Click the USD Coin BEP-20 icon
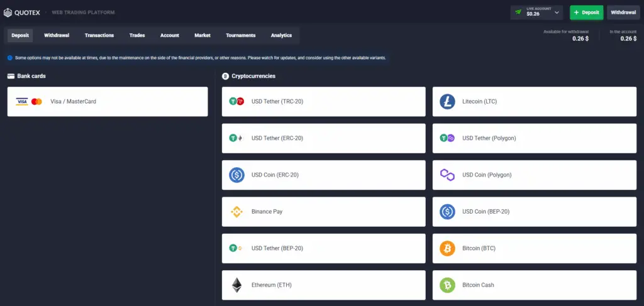The width and height of the screenshot is (644, 306). click(x=447, y=212)
